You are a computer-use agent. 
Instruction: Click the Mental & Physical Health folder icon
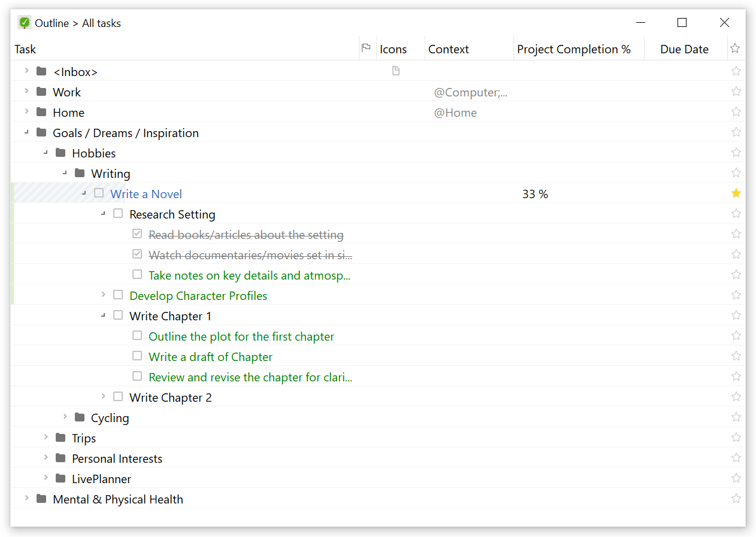(41, 498)
